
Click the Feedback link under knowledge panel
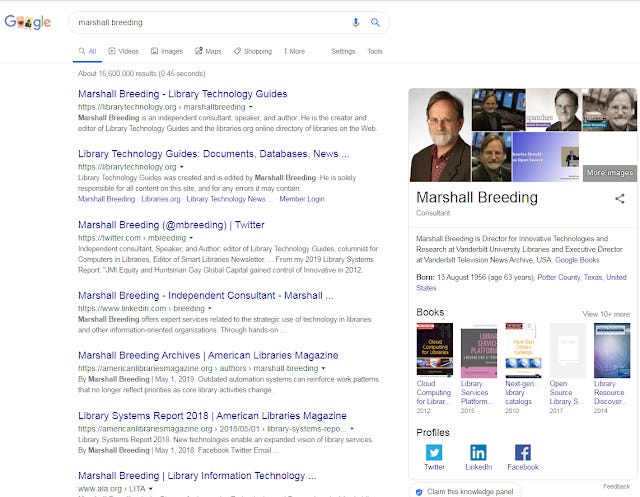pyautogui.click(x=616, y=486)
